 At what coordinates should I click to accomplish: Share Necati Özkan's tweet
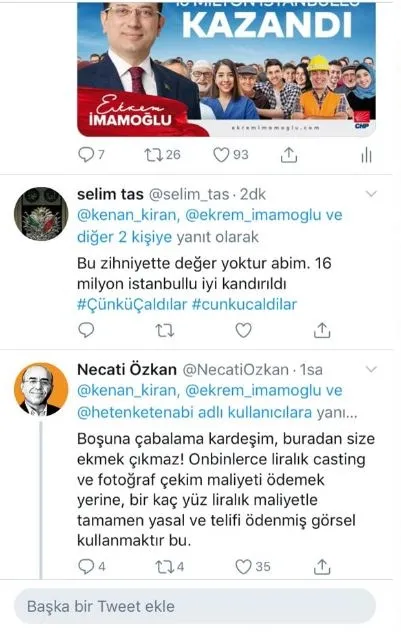322,566
